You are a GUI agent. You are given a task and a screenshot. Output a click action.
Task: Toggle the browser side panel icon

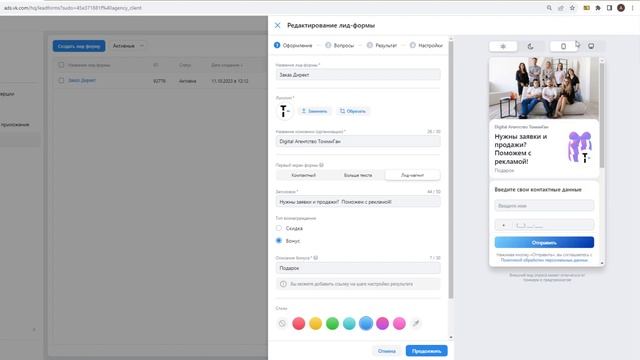609,8
